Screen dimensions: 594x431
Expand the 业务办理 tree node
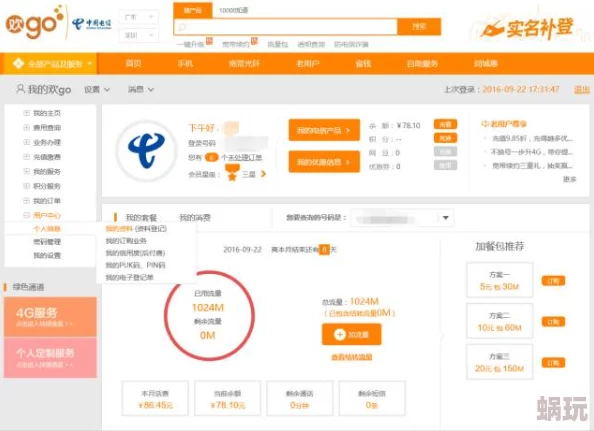[x=26, y=142]
